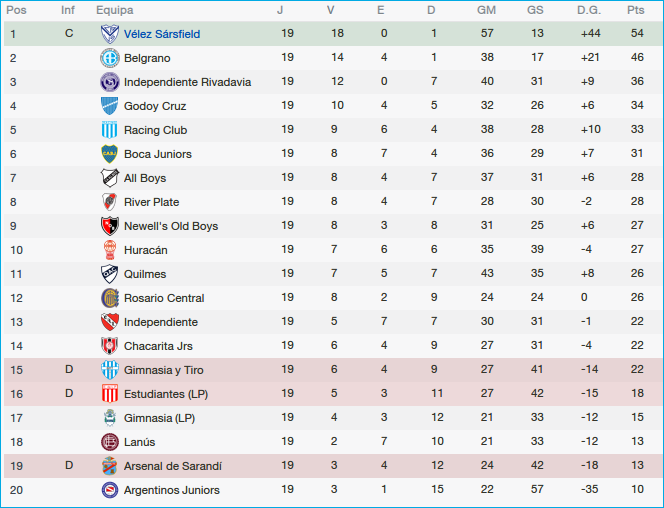Click the River Plate crest icon

[110, 202]
